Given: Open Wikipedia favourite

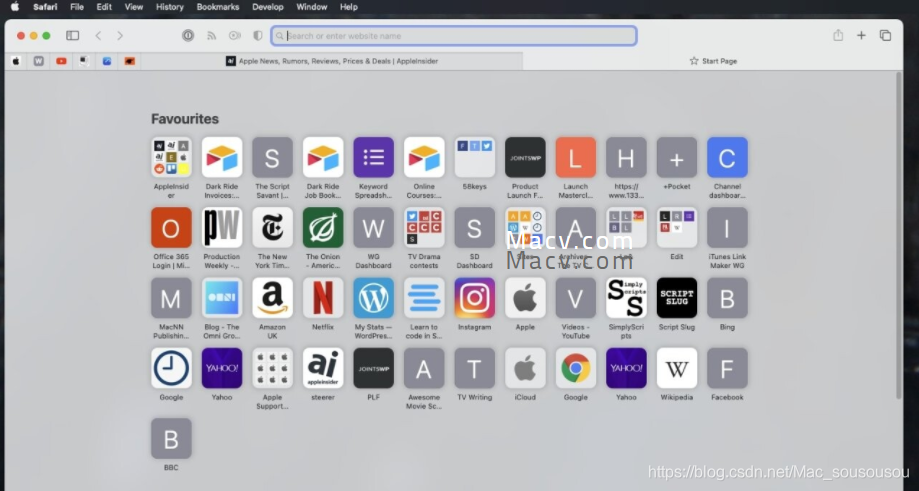Looking at the screenshot, I should click(x=677, y=368).
